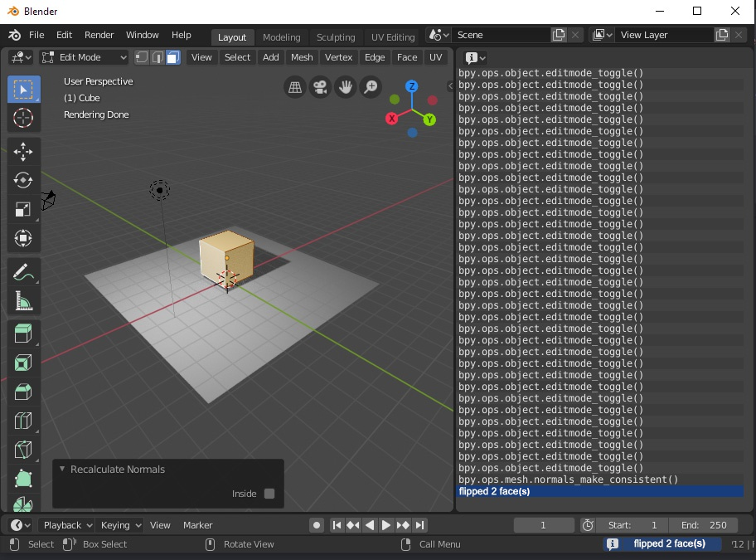Viewport: 756px width, 560px height.
Task: Open the Vertex menu in viewport header
Action: pyautogui.click(x=338, y=57)
